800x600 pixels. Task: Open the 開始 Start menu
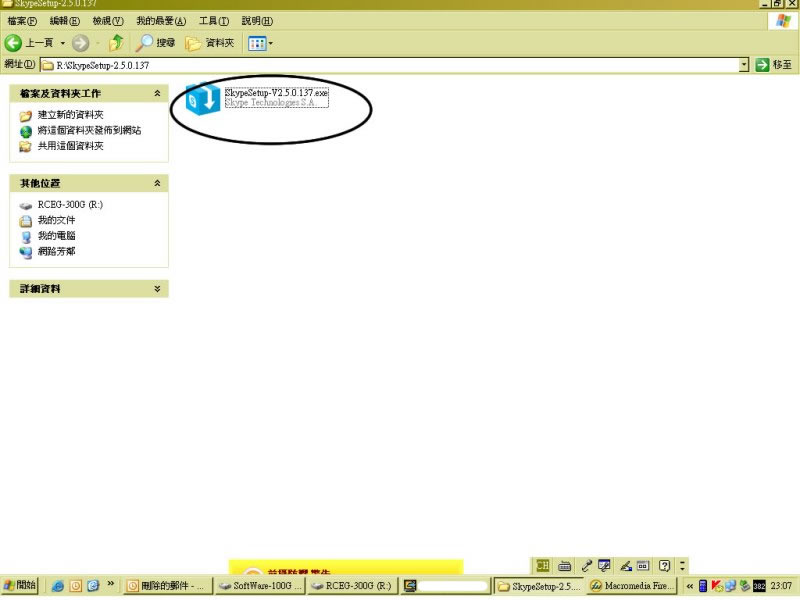[19, 586]
